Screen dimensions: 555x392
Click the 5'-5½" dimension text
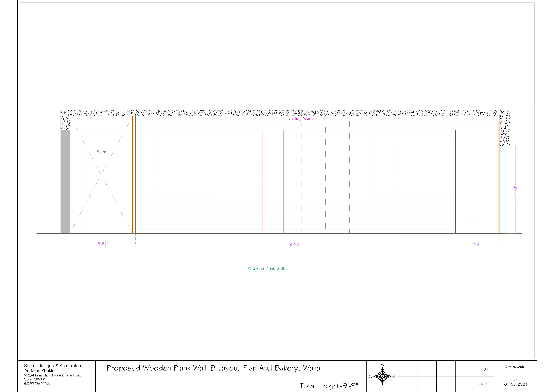click(103, 244)
